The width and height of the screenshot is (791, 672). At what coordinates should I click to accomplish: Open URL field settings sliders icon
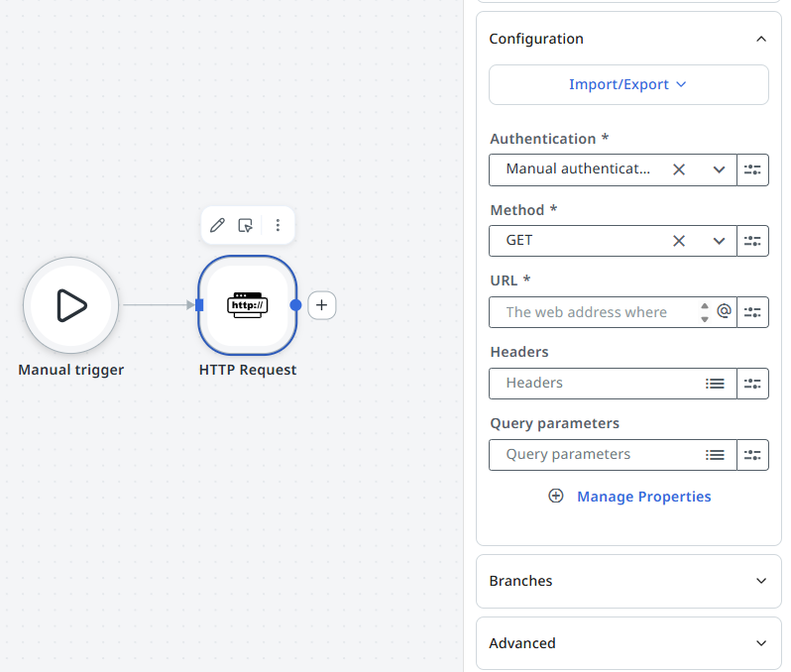coord(752,312)
